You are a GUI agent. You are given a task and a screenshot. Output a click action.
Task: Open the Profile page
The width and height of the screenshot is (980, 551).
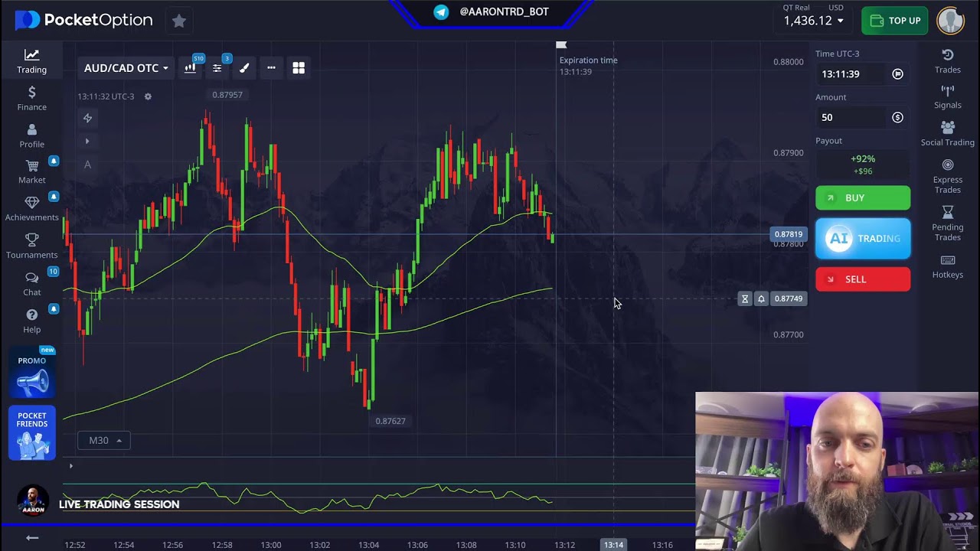point(31,136)
